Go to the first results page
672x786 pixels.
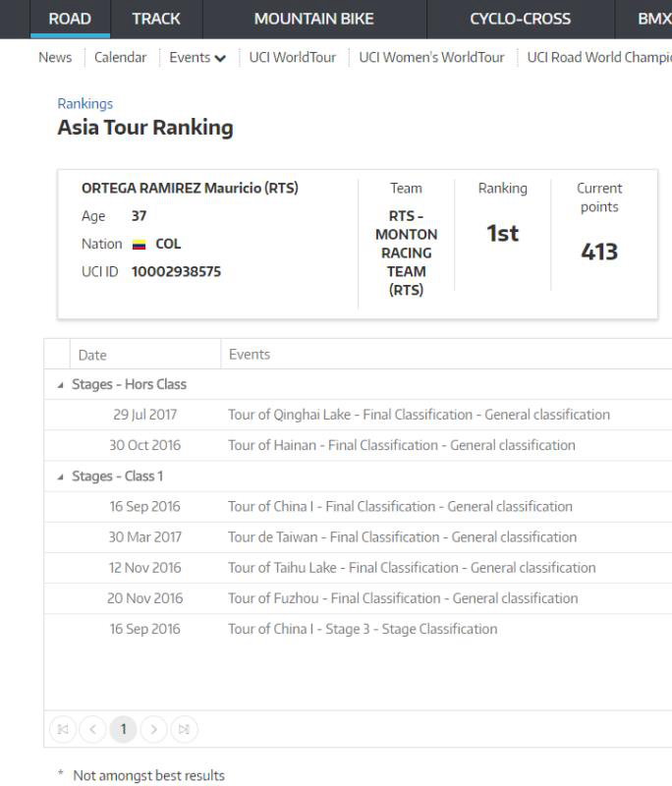coord(64,729)
